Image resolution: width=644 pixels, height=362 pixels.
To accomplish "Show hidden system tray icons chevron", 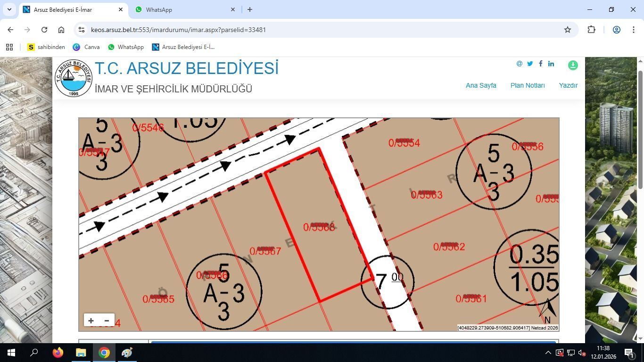I will (548, 353).
